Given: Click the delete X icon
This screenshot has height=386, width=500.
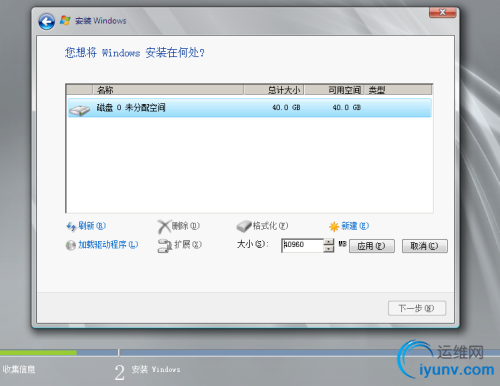Looking at the screenshot, I should pos(163,227).
